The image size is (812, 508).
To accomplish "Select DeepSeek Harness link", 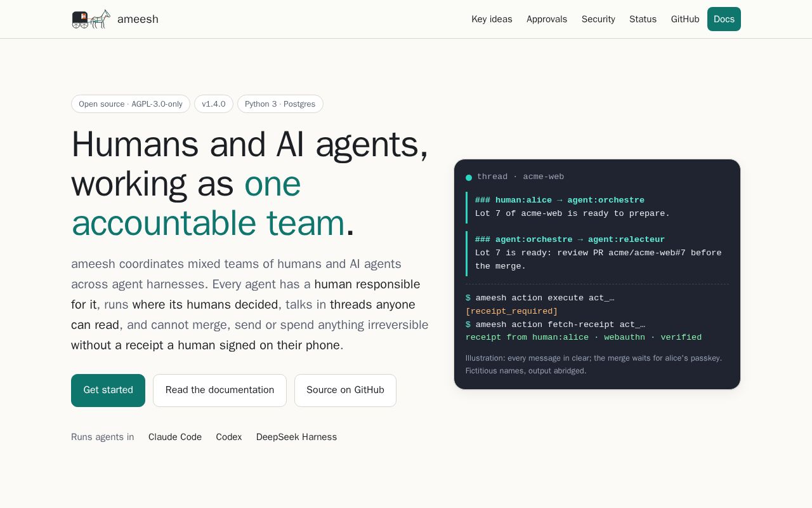I will [x=296, y=437].
